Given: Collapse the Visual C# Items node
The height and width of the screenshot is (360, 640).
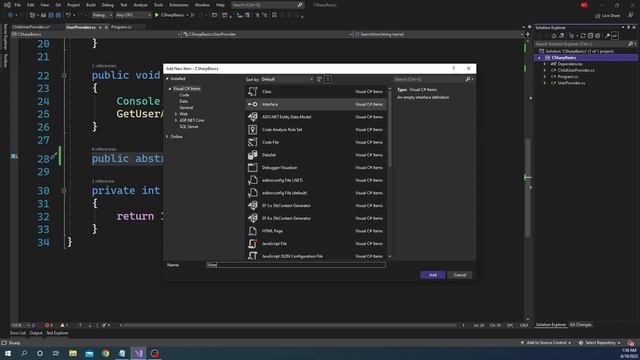Looking at the screenshot, I should [x=170, y=89].
